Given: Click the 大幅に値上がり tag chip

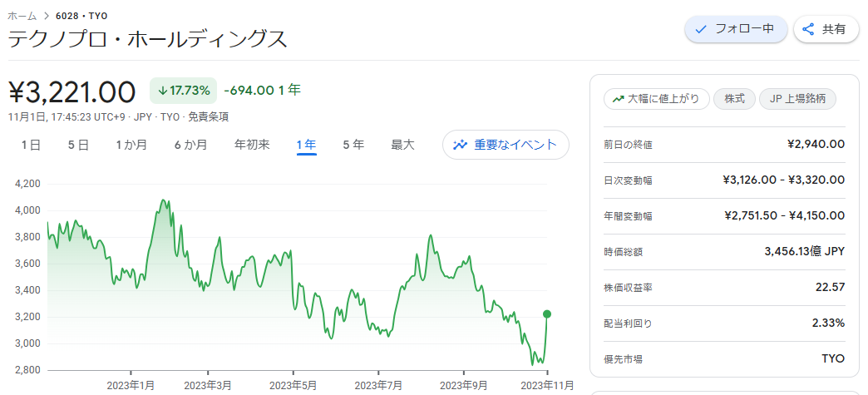Looking at the screenshot, I should coord(657,99).
